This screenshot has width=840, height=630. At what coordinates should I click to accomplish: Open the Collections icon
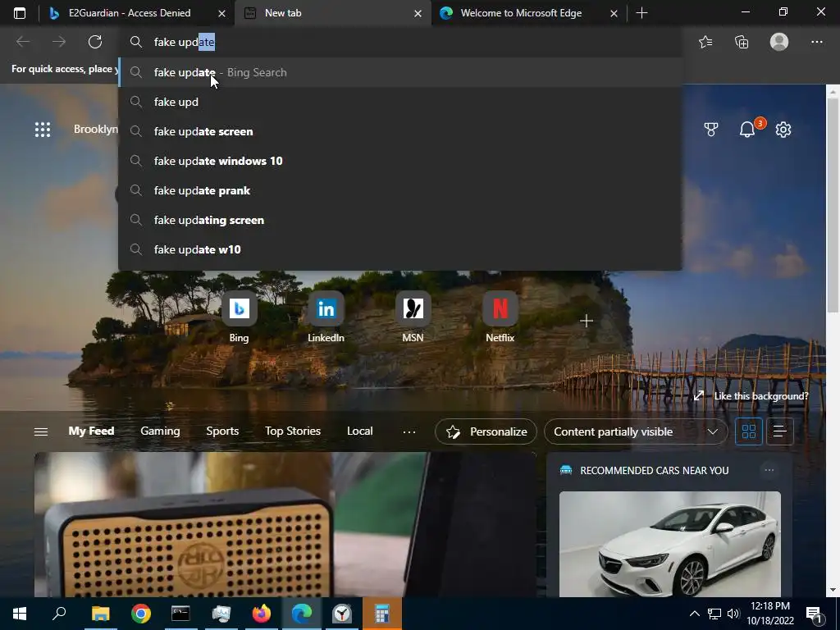click(x=742, y=42)
